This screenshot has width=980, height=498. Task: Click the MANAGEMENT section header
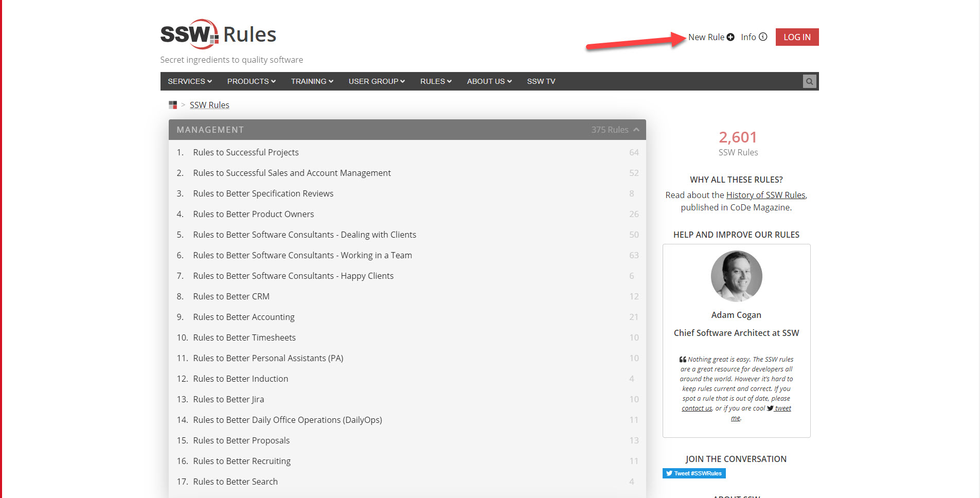pos(407,130)
